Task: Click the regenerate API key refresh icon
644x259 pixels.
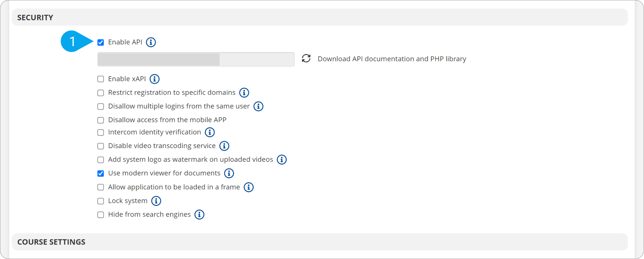Action: pos(306,58)
